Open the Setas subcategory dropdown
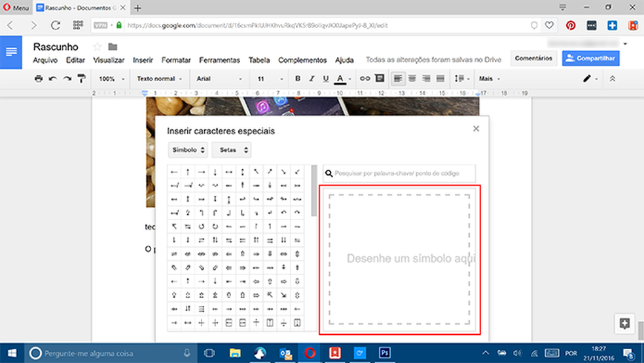Viewport: 644px width, 363px height. coord(231,150)
